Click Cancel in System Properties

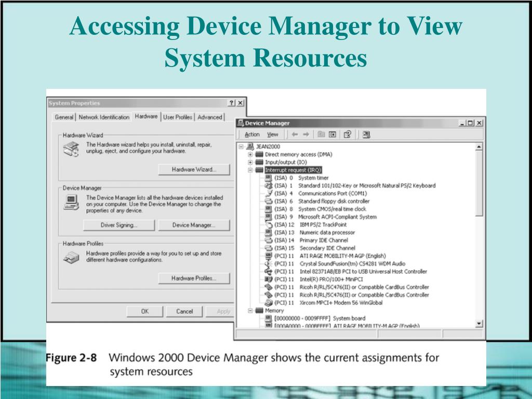[x=184, y=311]
